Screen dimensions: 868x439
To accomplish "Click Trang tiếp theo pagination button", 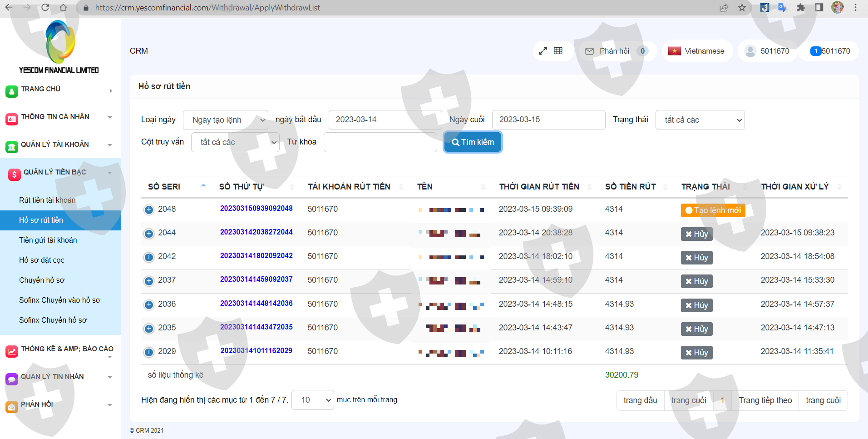I will pos(765,400).
